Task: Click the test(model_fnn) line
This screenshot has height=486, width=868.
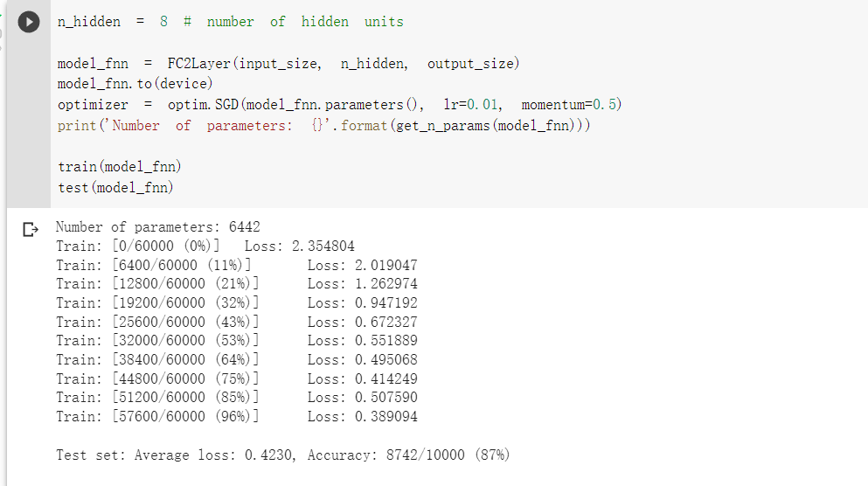Action: (115, 188)
